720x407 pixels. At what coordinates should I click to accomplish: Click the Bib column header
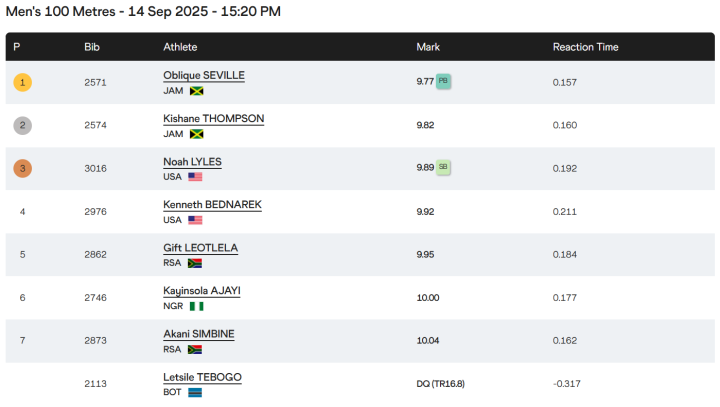click(92, 47)
